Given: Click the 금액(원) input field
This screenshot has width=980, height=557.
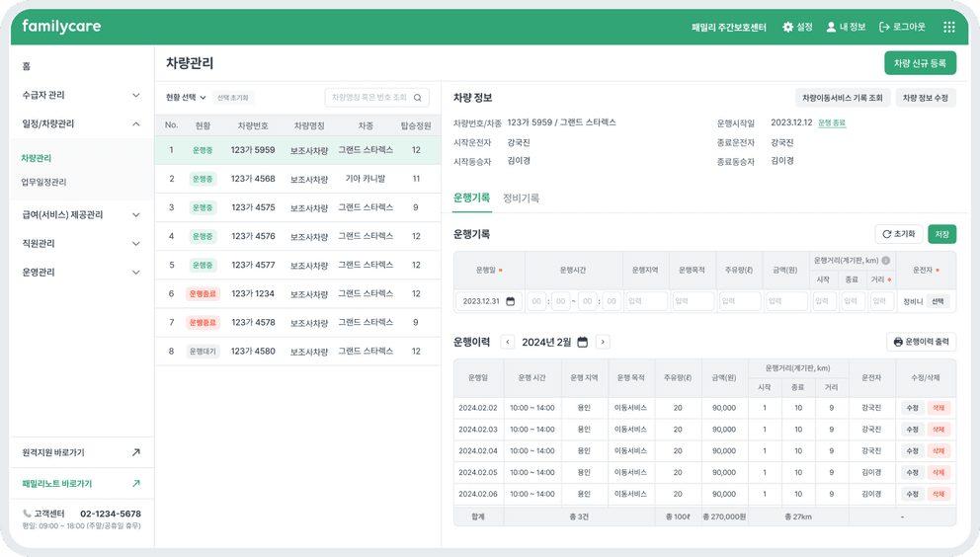Looking at the screenshot, I should 786,301.
